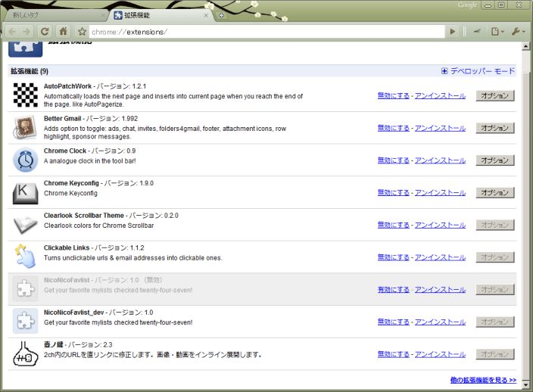Open Chrome Keyconfig オプション
Viewport: 533px width, 392px height.
pos(495,193)
